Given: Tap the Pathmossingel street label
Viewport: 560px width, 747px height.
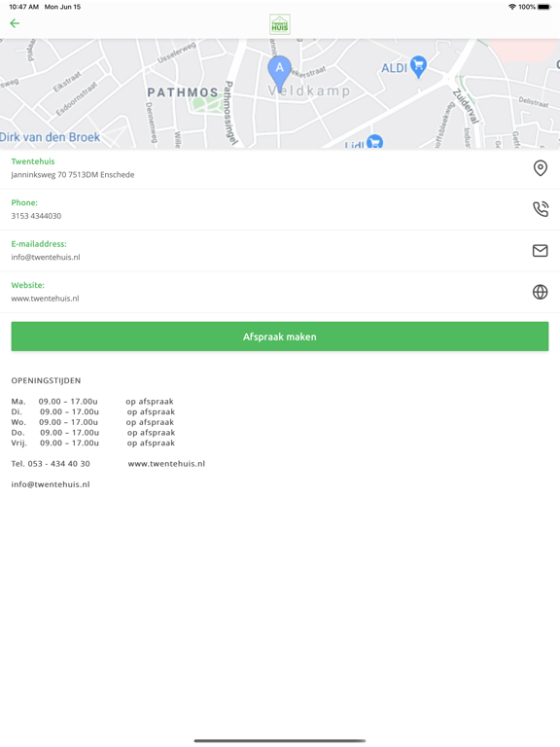Looking at the screenshot, I should point(230,114).
